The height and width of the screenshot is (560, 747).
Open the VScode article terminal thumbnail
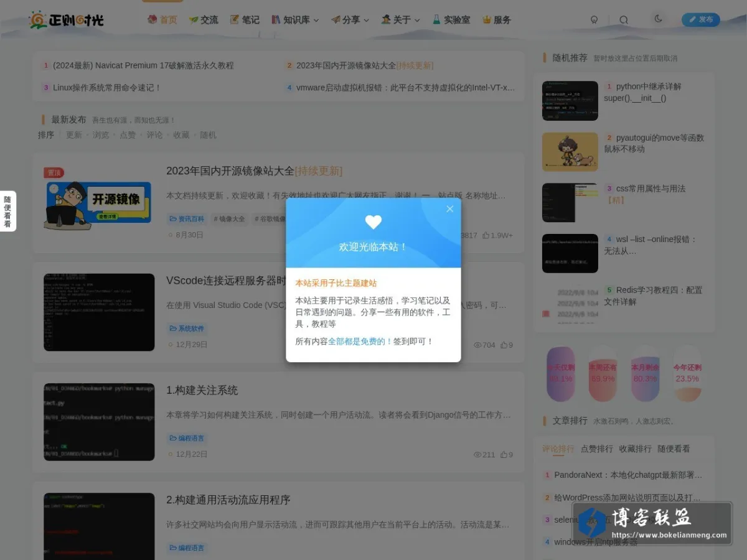click(99, 312)
